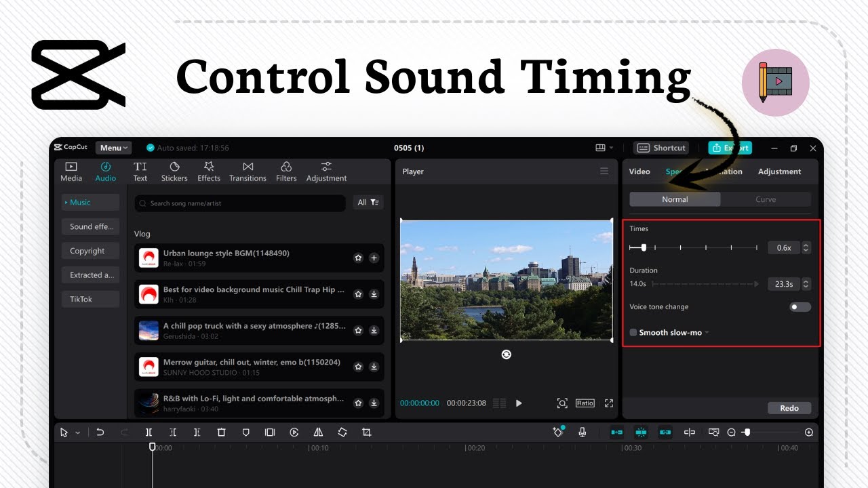This screenshot has height=488, width=868.
Task: Open the Ratio button in Player
Action: [585, 403]
